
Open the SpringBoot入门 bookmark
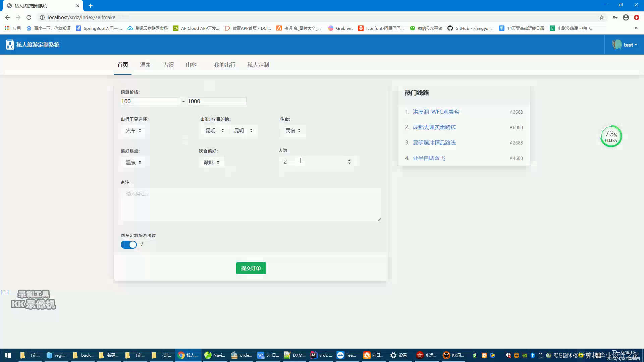pyautogui.click(x=100, y=28)
